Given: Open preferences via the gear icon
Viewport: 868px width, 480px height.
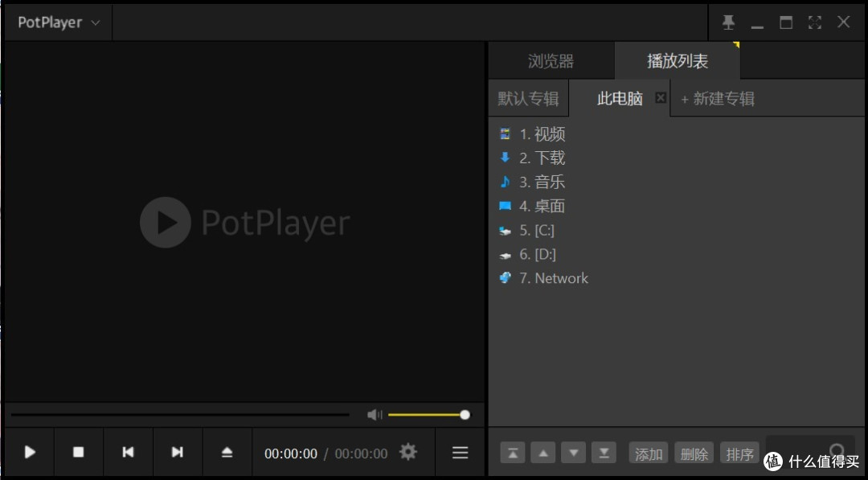Looking at the screenshot, I should click(x=407, y=452).
